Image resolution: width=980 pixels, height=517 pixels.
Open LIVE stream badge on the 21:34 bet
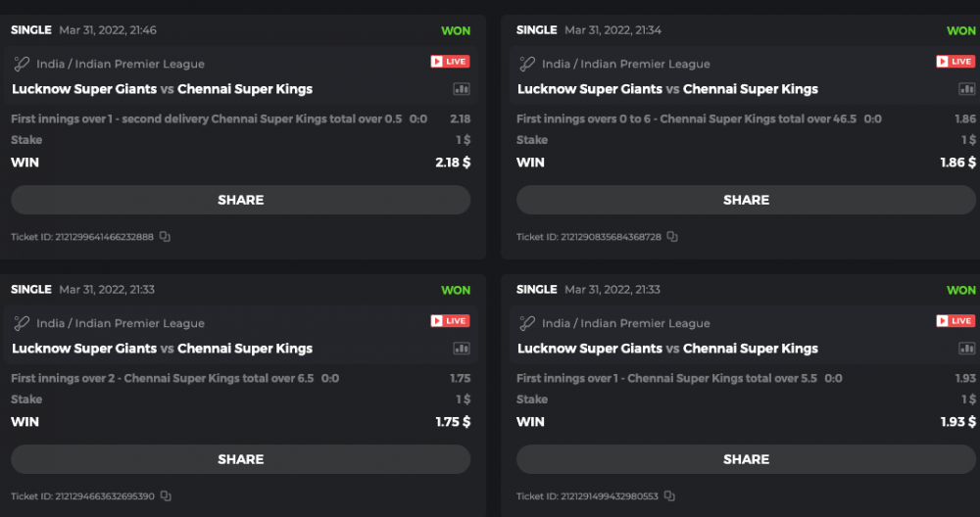[x=955, y=62]
